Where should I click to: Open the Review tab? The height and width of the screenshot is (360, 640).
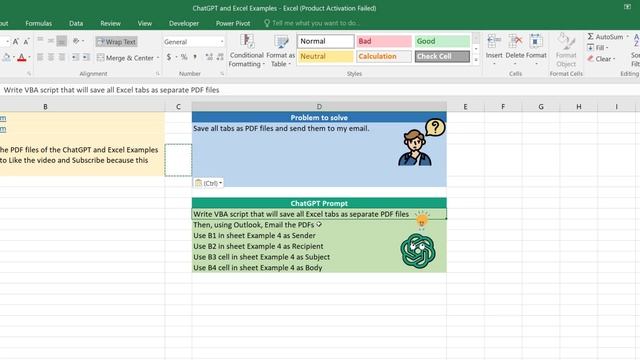pyautogui.click(x=110, y=23)
